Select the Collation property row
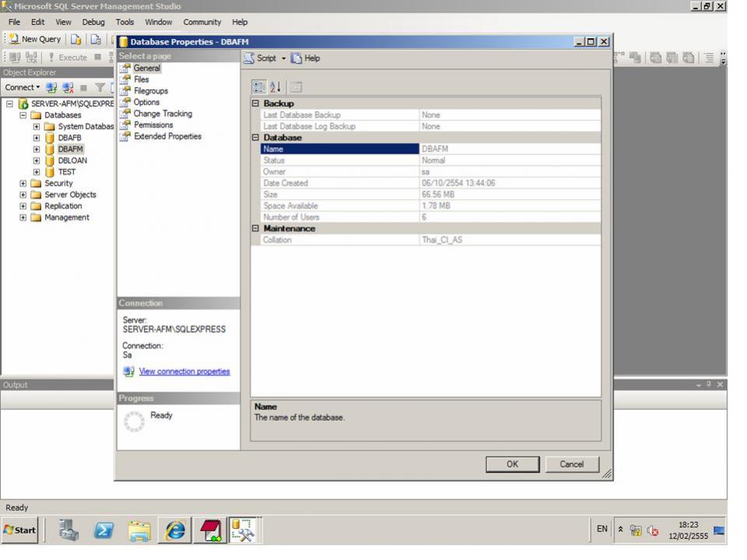Image resolution: width=747 pixels, height=560 pixels. tap(430, 240)
